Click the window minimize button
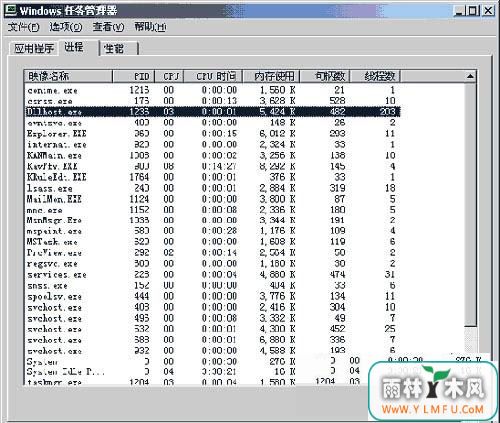 (459, 11)
